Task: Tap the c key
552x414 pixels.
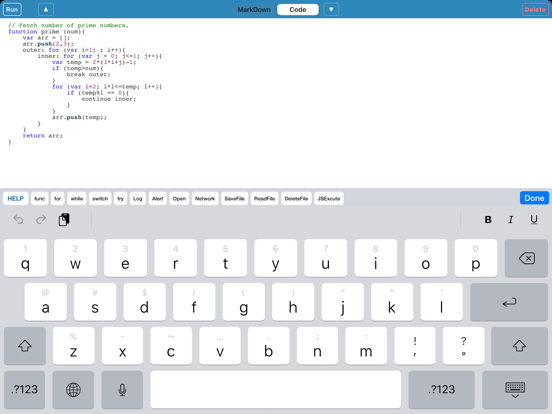Action: 171,346
